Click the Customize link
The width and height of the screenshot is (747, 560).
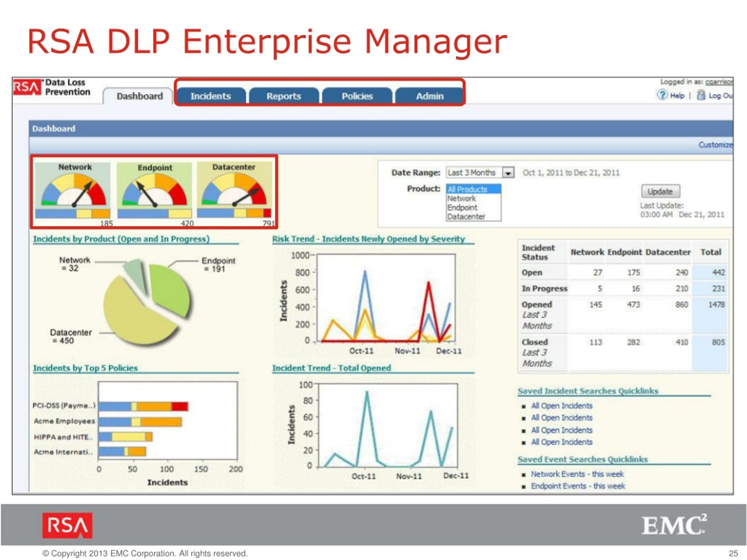click(715, 145)
